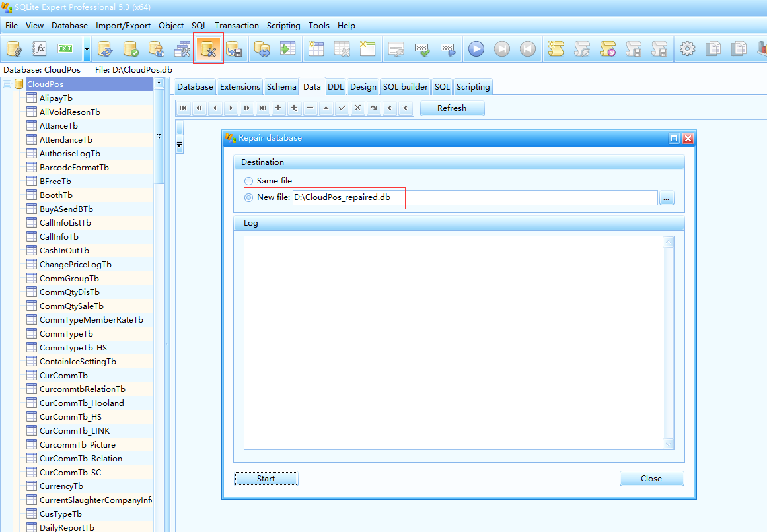Screen dimensions: 767x532
Task: Click the attach database icon with paperclip
Action: point(14,49)
